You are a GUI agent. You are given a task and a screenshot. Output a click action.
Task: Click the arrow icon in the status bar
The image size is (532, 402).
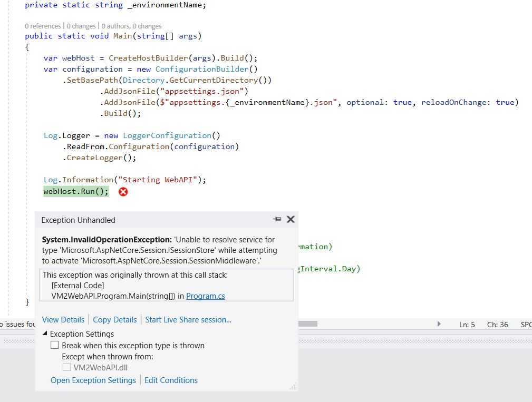pyautogui.click(x=439, y=324)
